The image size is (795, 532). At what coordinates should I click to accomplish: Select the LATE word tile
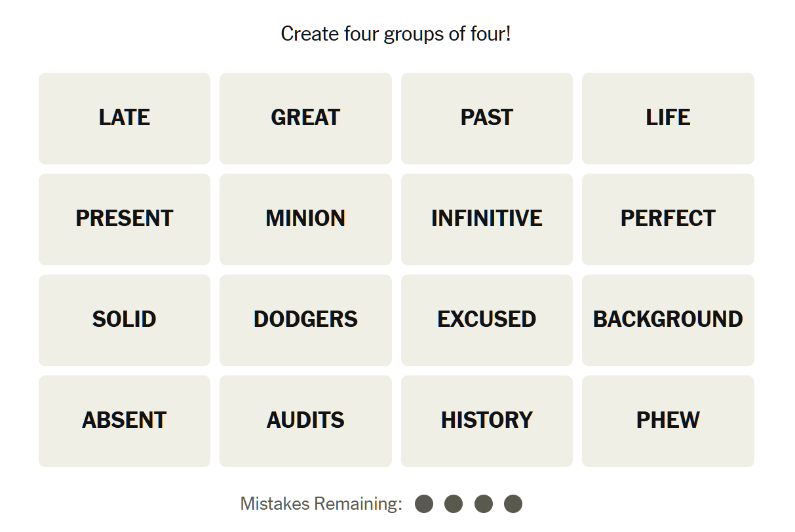pos(125,118)
